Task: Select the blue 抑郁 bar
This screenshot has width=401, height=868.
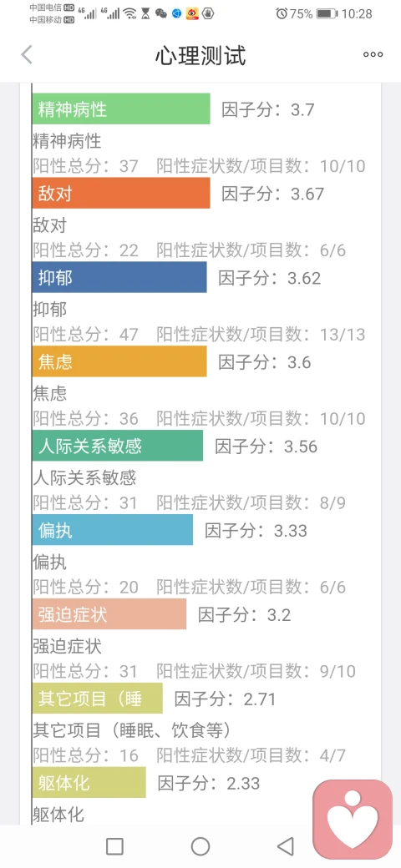Action: [119, 277]
